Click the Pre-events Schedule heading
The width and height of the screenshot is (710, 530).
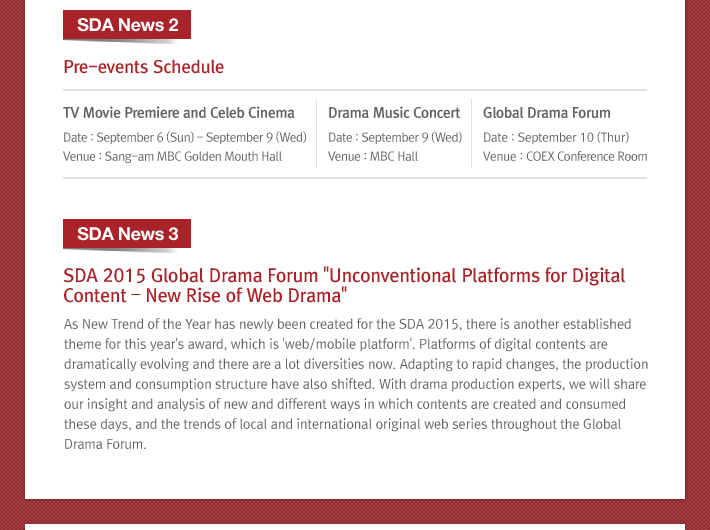[x=144, y=67]
